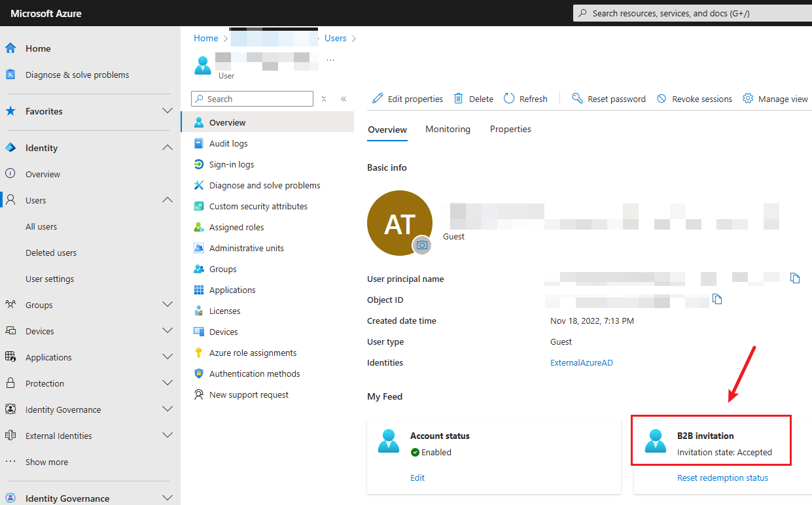Image resolution: width=812 pixels, height=505 pixels.
Task: Expand the External Identities chevron
Action: (x=168, y=436)
